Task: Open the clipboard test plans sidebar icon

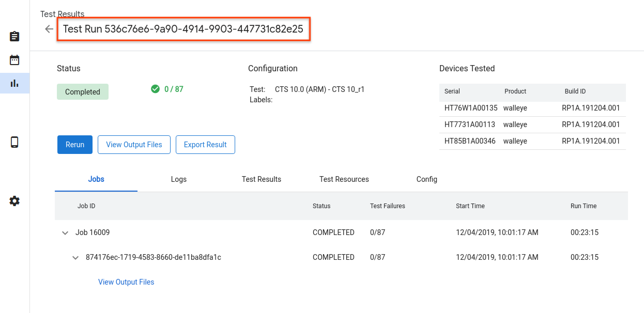Action: tap(14, 37)
